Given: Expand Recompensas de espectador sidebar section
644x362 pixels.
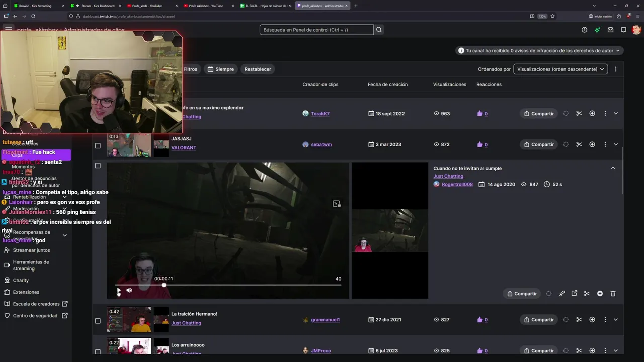Looking at the screenshot, I should [64, 235].
